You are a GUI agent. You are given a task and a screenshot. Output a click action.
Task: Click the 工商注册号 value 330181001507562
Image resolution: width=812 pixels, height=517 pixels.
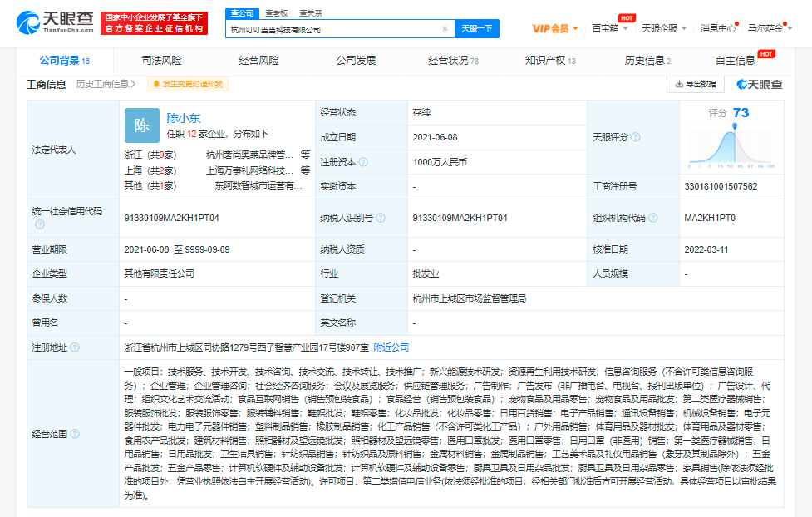[721, 186]
